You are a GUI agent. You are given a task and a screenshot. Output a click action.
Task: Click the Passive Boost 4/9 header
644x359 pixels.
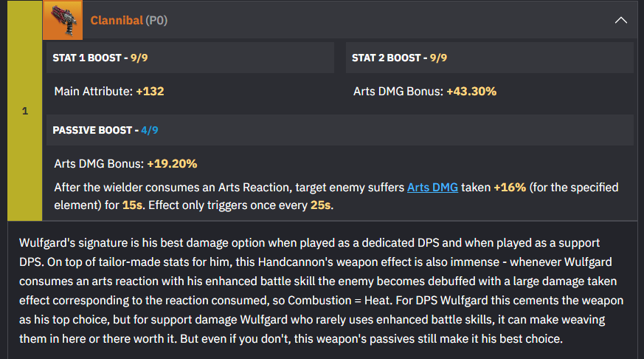pos(340,130)
